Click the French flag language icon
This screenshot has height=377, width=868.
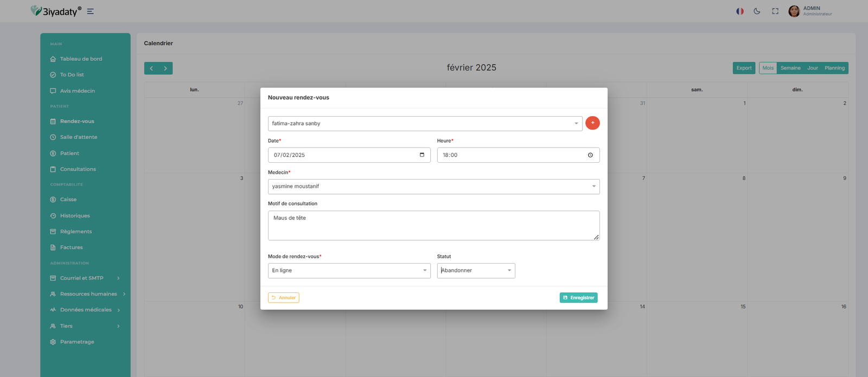739,11
